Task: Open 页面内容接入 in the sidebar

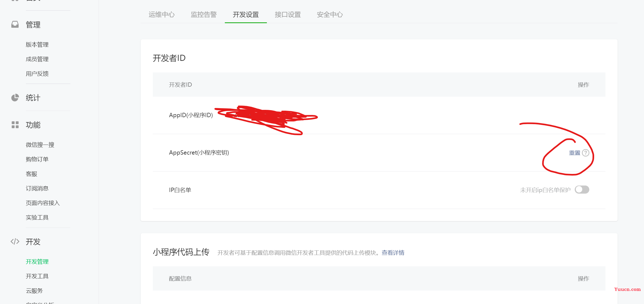Action: [x=43, y=203]
